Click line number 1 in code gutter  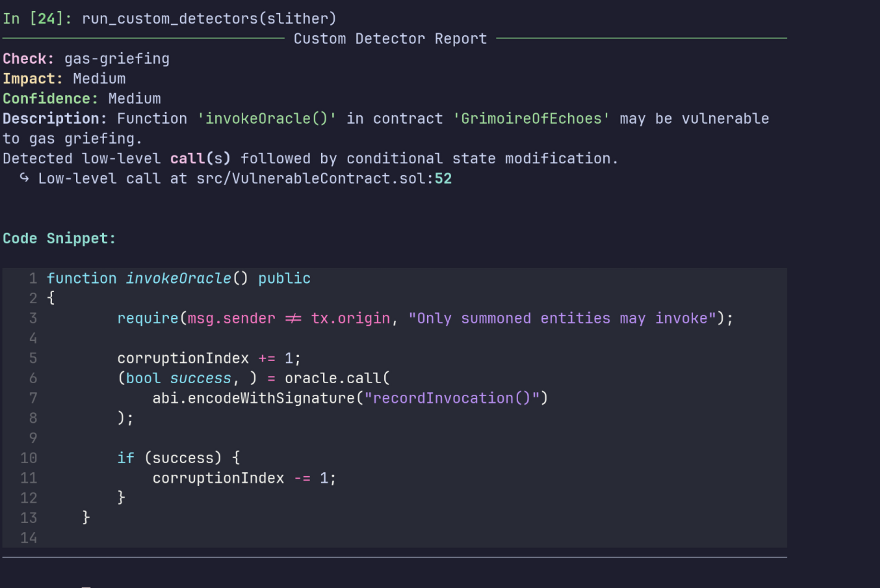[x=33, y=279]
